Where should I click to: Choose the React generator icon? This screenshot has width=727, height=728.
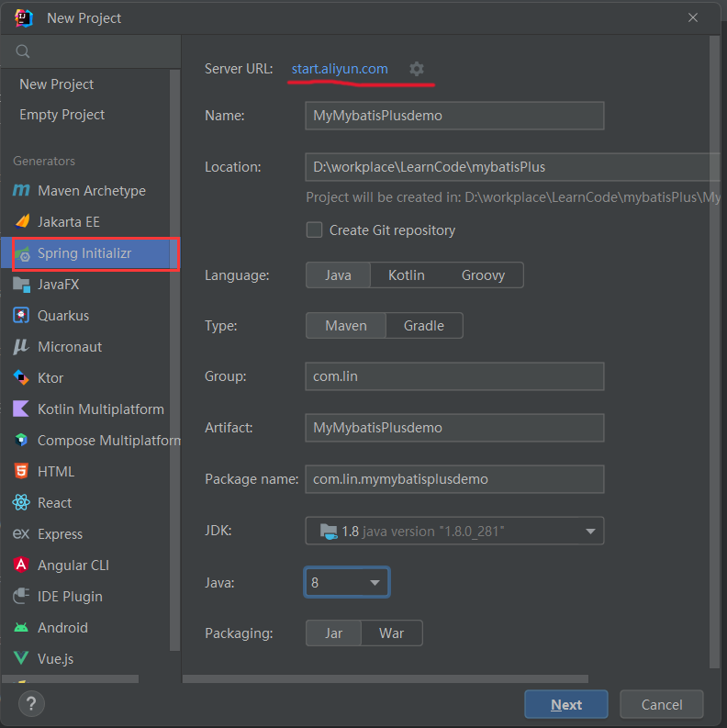pos(21,502)
